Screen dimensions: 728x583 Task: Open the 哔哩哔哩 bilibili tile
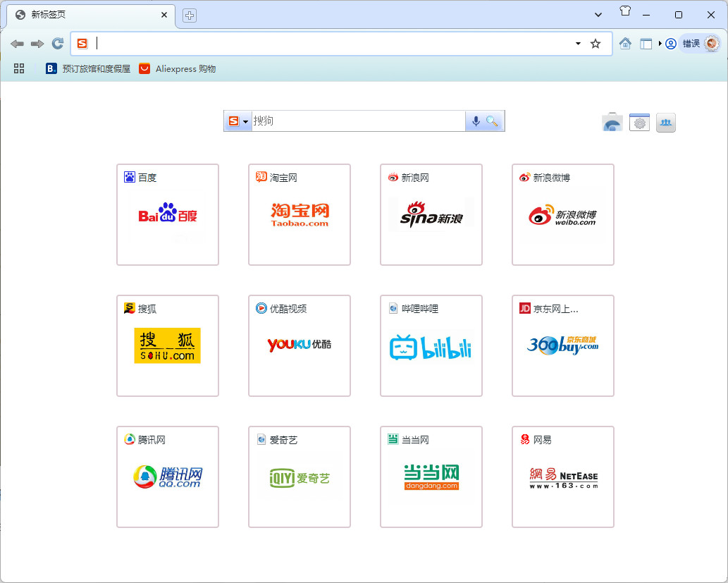coord(431,345)
